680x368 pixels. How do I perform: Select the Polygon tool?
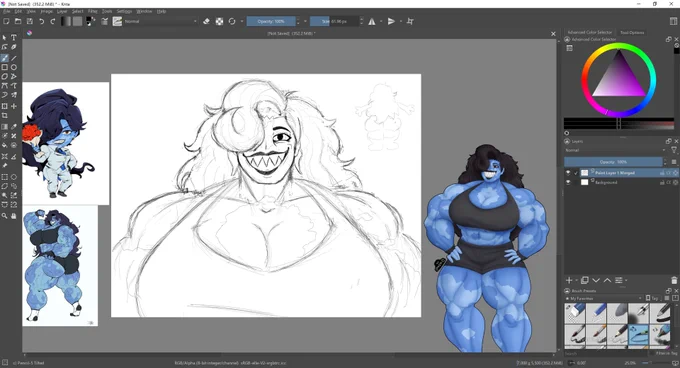click(4, 76)
